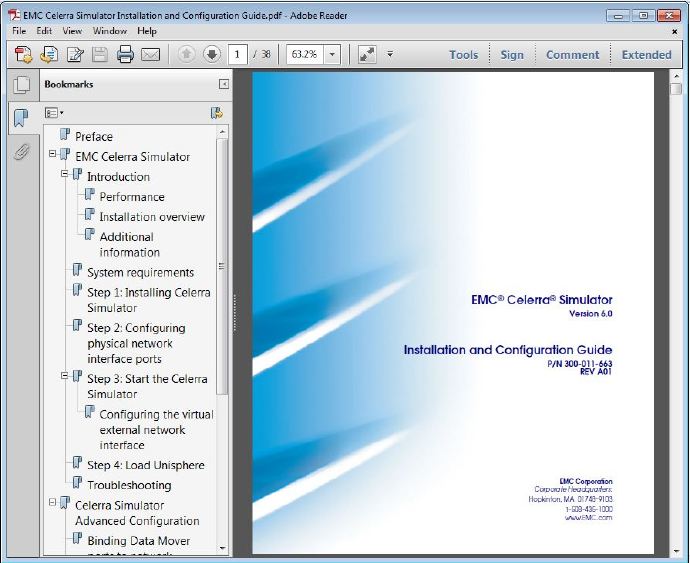Open the File menu
Image resolution: width=690 pixels, height=563 pixels.
pos(19,31)
